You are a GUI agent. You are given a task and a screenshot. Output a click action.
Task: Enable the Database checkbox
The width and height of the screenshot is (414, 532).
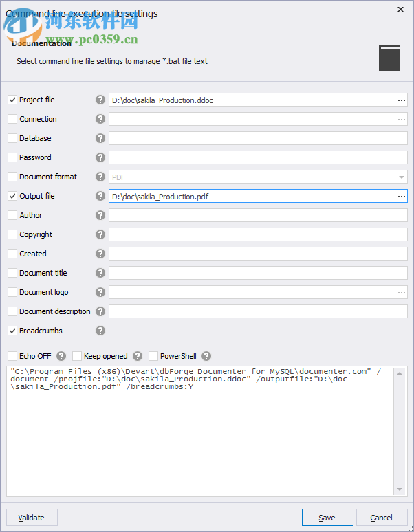[12, 138]
